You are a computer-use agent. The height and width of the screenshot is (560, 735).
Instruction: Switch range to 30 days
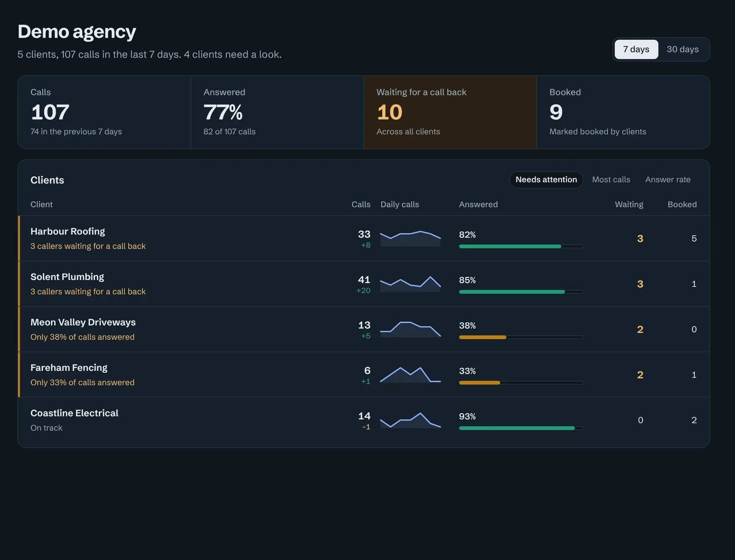click(x=683, y=49)
